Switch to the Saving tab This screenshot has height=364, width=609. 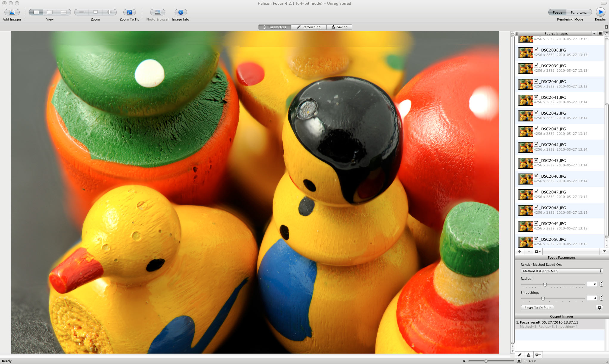pyautogui.click(x=339, y=27)
